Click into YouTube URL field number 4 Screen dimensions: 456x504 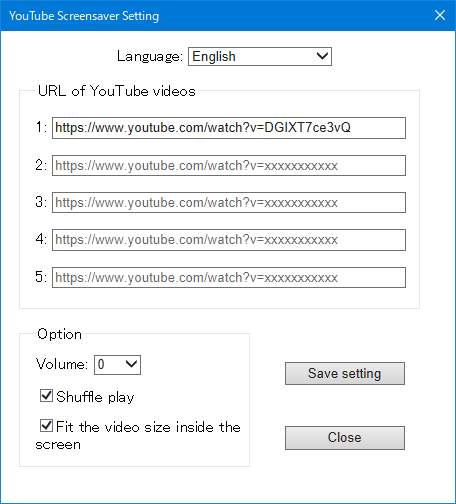click(x=229, y=240)
